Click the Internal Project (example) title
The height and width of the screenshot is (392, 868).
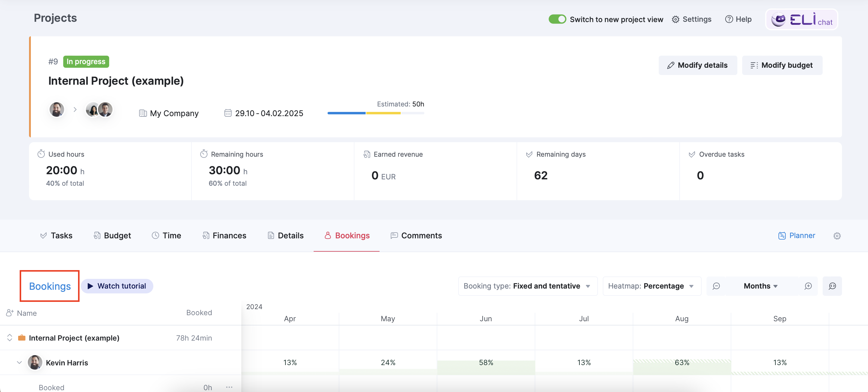tap(116, 81)
